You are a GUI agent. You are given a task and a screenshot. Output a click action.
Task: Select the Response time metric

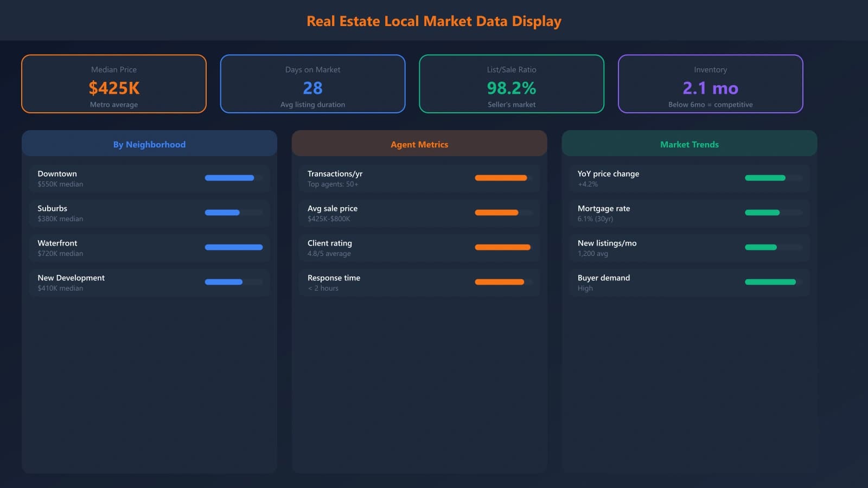(419, 282)
